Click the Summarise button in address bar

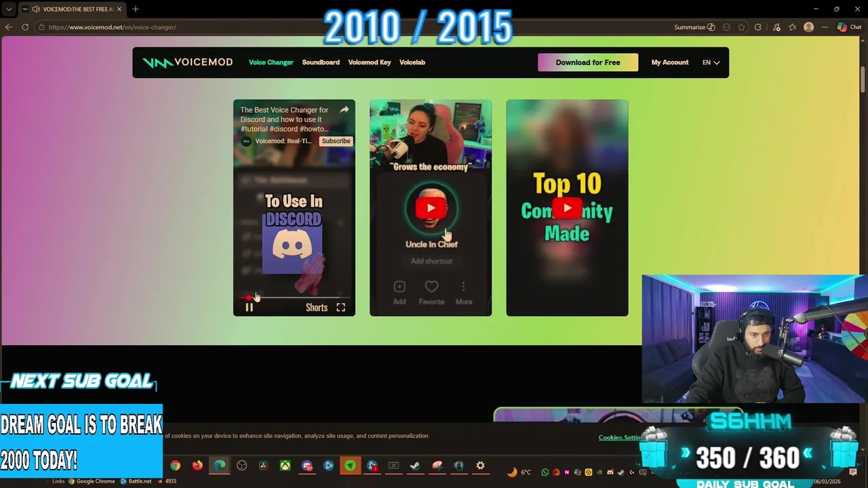point(694,27)
